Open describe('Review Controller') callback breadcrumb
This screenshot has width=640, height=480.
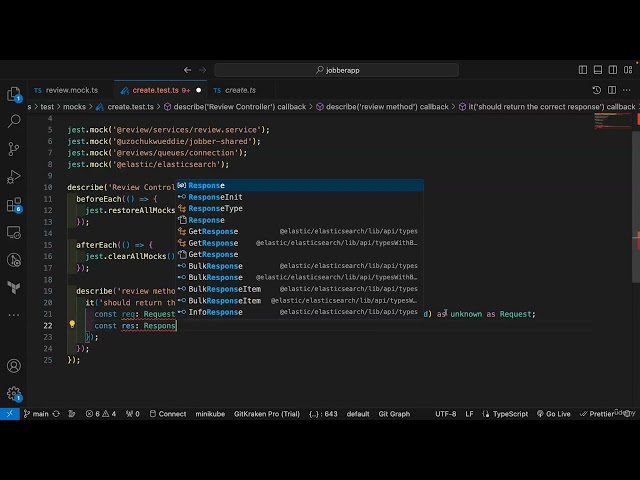coord(235,107)
